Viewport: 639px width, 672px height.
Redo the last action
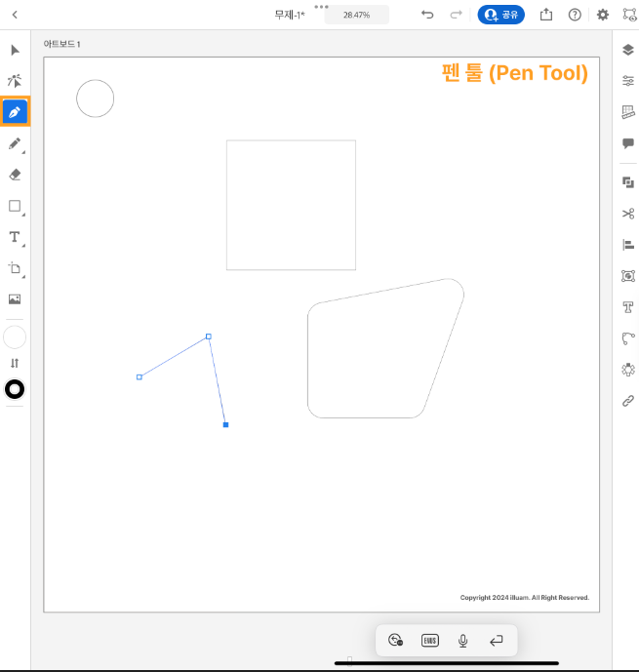click(x=456, y=15)
